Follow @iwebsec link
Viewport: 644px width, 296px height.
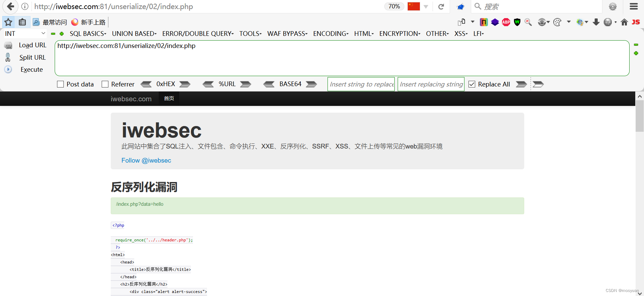click(146, 161)
